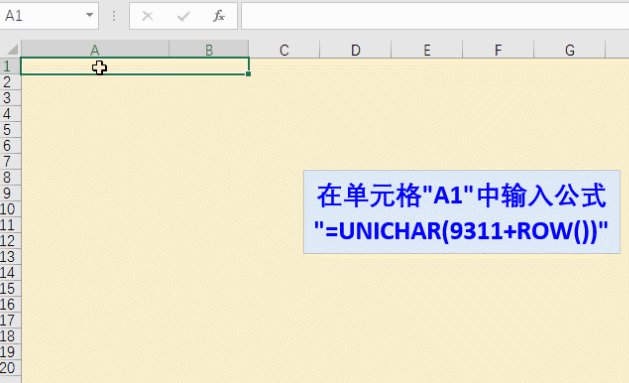Screen dimensions: 629x383
Task: Select row 17 header
Action: [10, 320]
